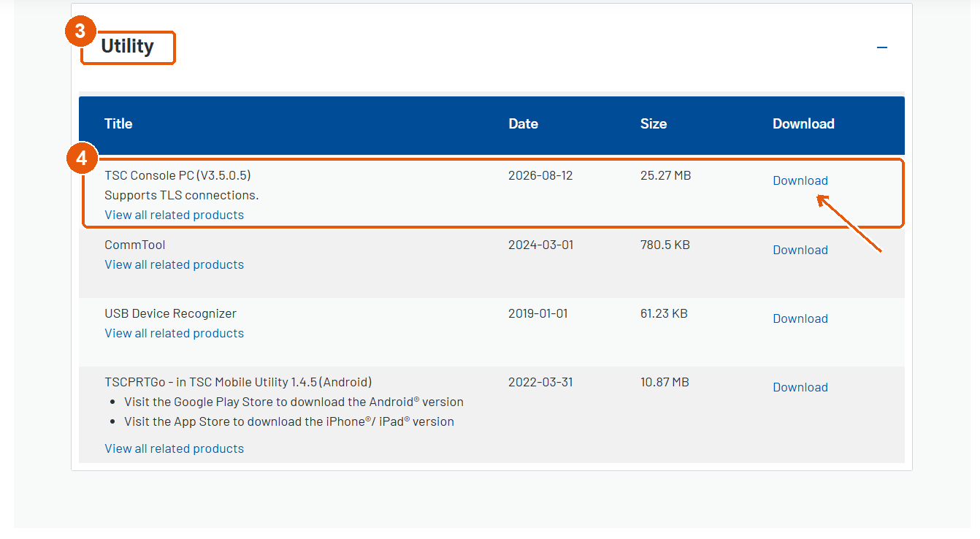Screen dimensions: 980x539
Task: Download the USB Device Recognizer
Action: pos(800,318)
